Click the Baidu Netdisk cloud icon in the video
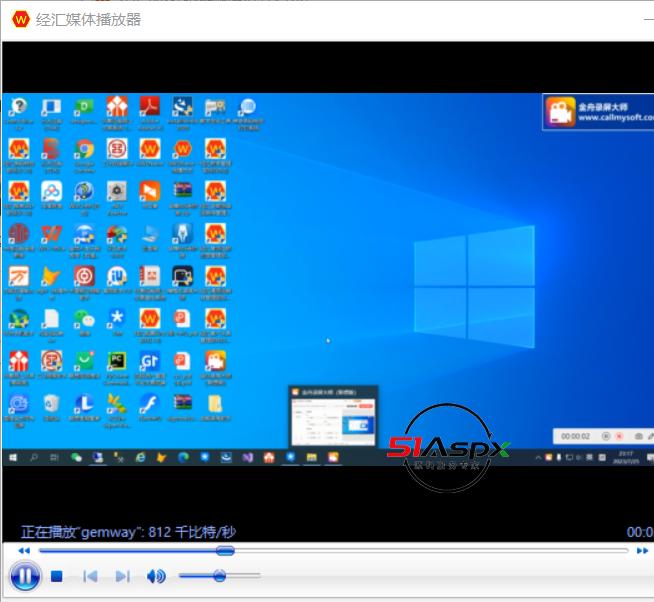654x602 pixels. (x=51, y=191)
